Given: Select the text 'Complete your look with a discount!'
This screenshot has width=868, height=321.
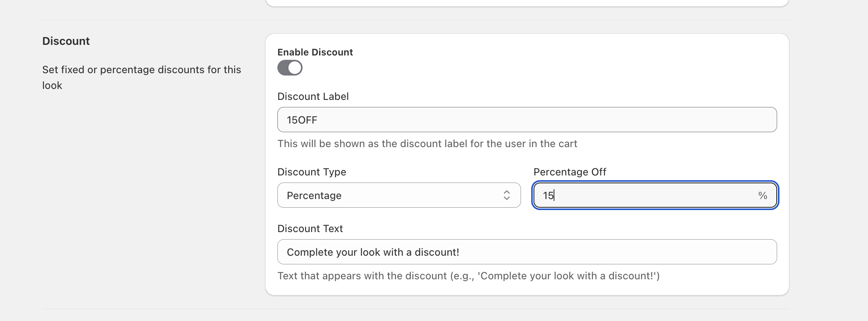Looking at the screenshot, I should [373, 252].
